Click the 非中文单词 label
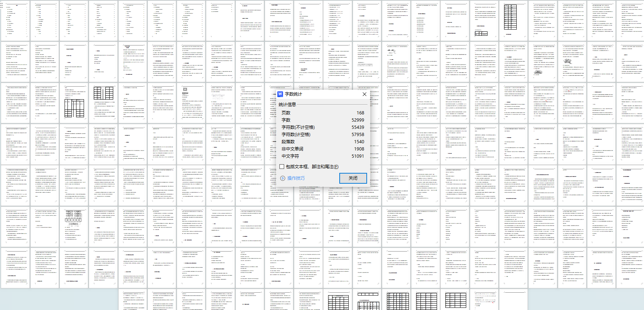This screenshot has width=644, height=310. 292,149
